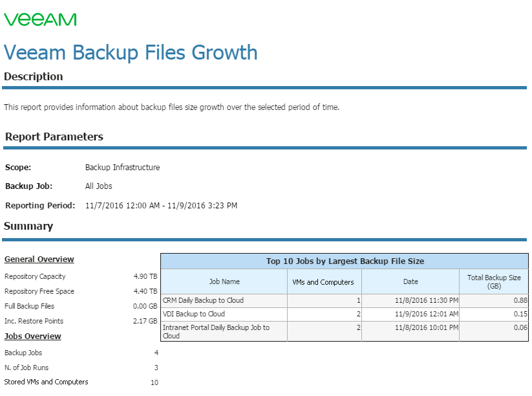This screenshot has width=532, height=396.
Task: Select the Repository Capacity value 4.90 TB
Action: tap(145, 276)
